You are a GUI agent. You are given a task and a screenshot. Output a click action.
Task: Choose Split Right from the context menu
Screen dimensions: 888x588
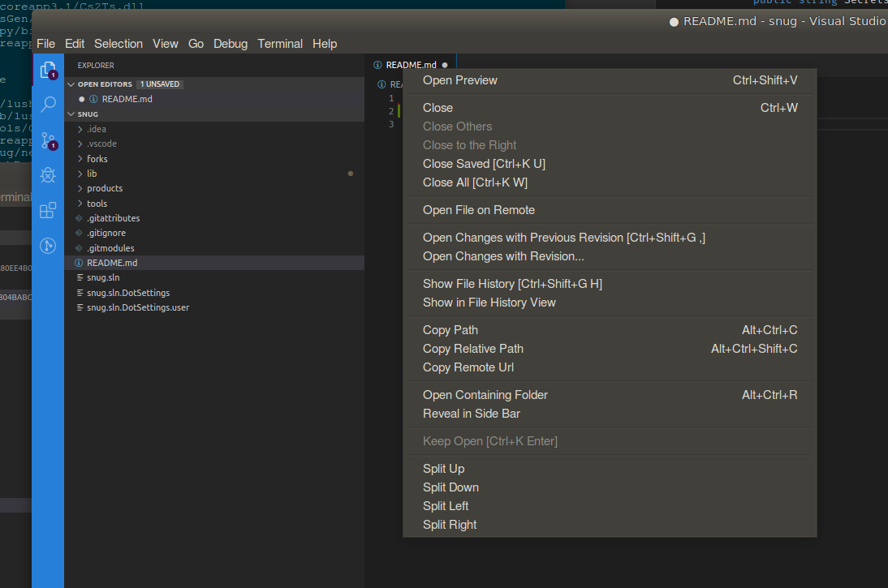(x=450, y=524)
